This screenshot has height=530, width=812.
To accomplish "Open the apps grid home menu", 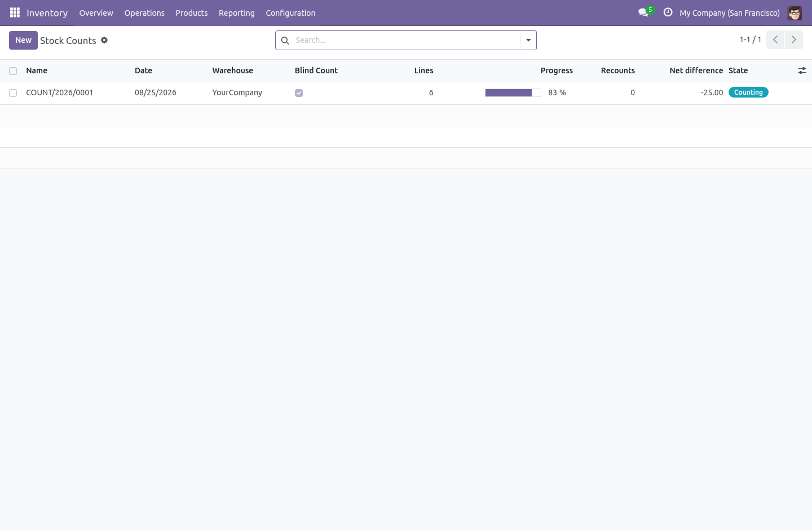I will 15,12.
